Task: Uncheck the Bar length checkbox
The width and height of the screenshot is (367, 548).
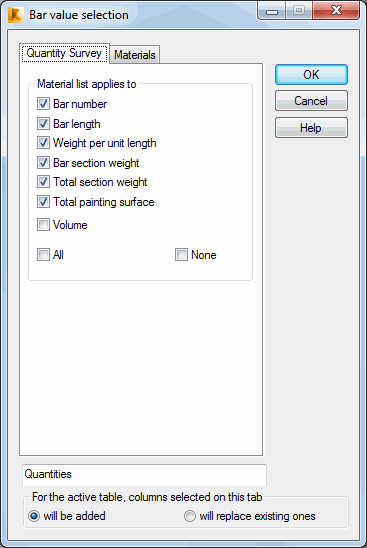Action: pos(43,124)
